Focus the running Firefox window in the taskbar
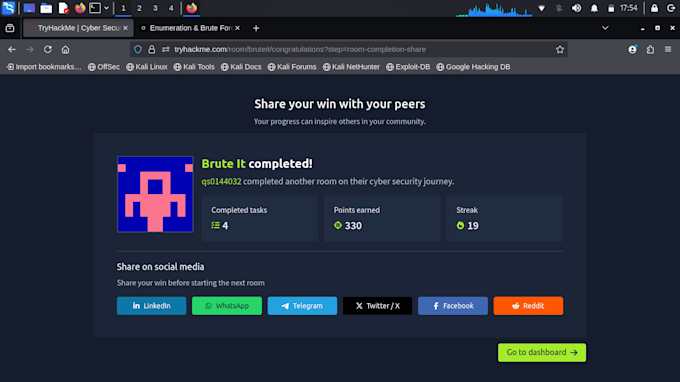680x382 pixels. point(192,8)
